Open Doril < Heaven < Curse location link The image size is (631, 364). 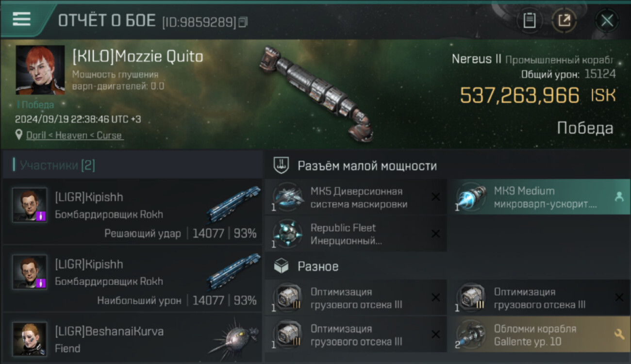pos(74,135)
